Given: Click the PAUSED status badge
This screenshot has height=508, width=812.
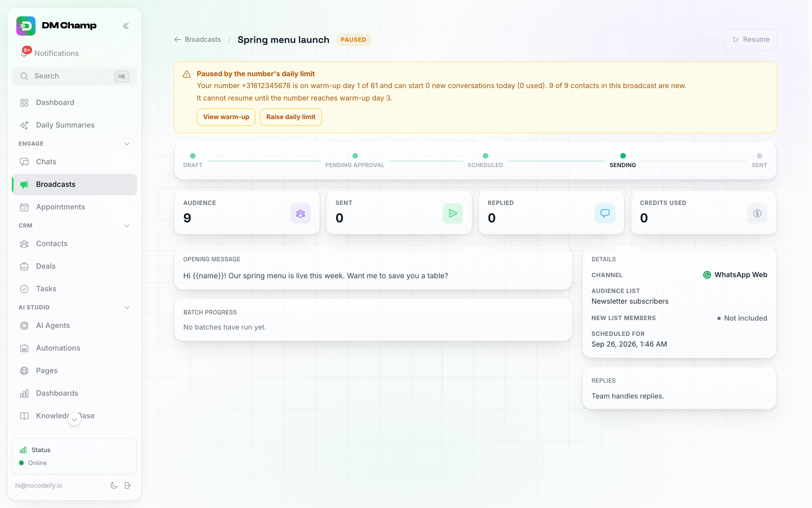Looking at the screenshot, I should [354, 40].
